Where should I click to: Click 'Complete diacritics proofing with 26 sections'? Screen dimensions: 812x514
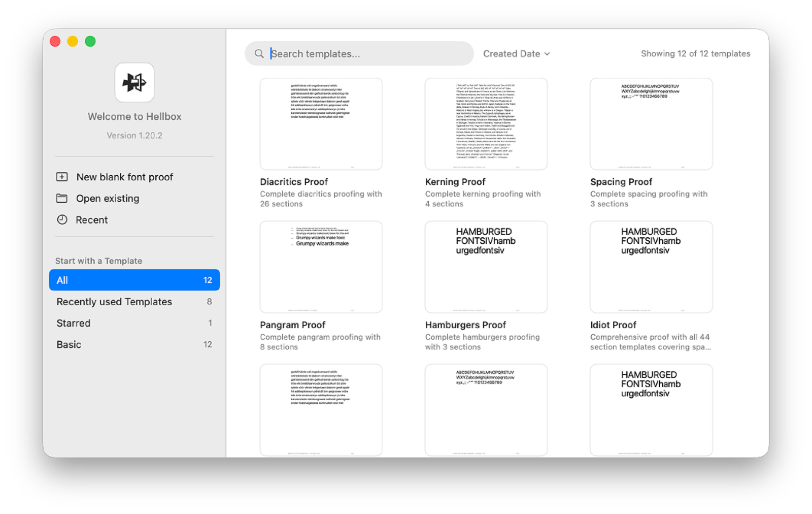pos(321,199)
